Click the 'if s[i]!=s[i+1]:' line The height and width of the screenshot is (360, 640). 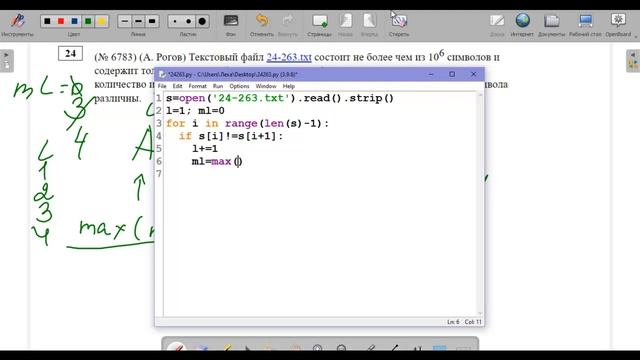[231, 136]
